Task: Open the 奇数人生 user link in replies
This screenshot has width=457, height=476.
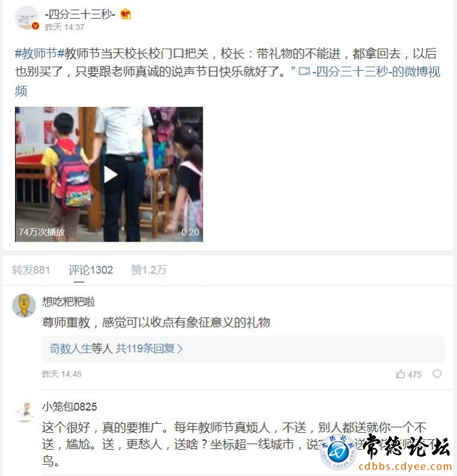Action: coord(71,349)
